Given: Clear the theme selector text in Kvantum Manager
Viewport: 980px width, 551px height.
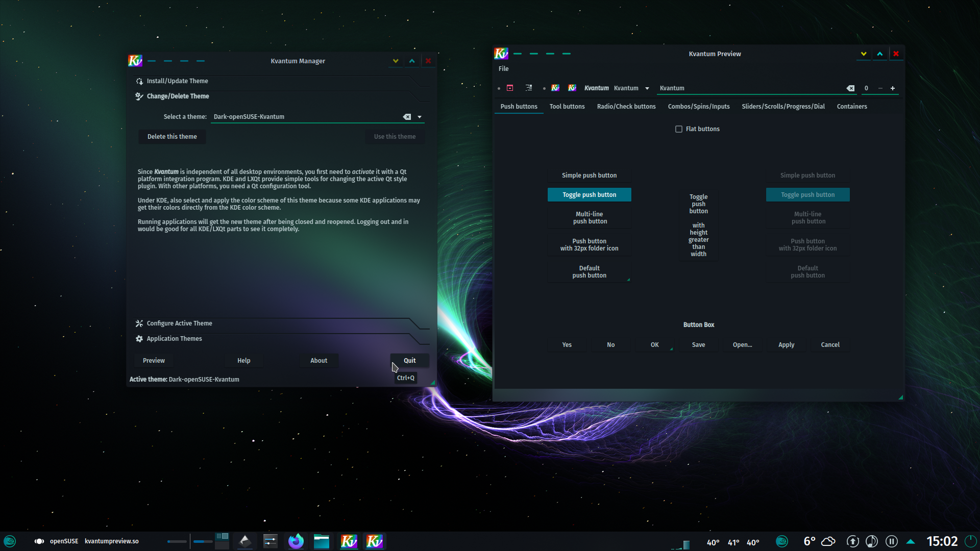Looking at the screenshot, I should tap(407, 117).
